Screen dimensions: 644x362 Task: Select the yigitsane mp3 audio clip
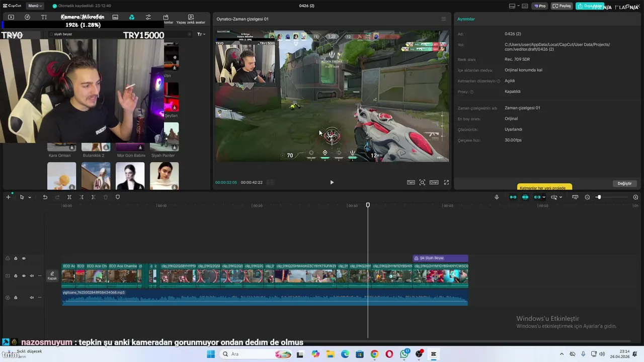[265, 297]
